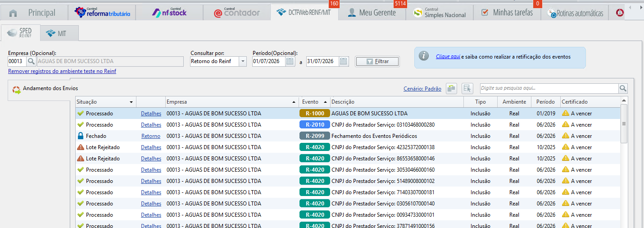
Task: Click the search field Digite sua pesquisa aqui
Action: (x=549, y=88)
